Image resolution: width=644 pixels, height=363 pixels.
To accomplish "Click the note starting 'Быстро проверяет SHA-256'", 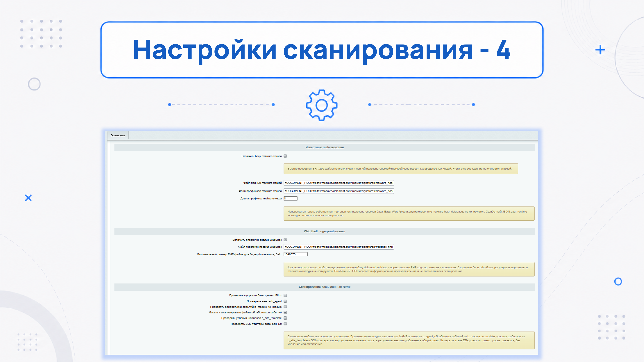I will (x=401, y=169).
